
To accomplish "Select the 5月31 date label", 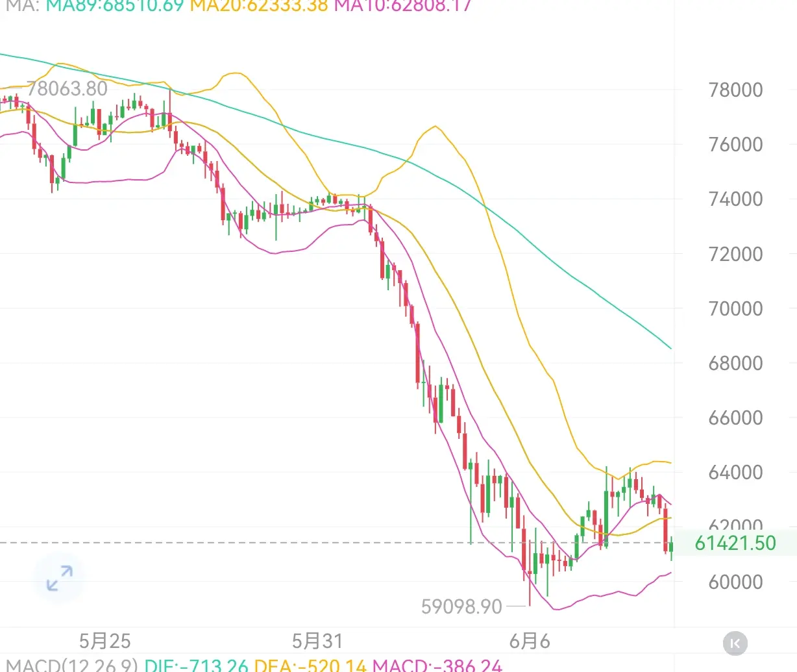I will pos(317,641).
